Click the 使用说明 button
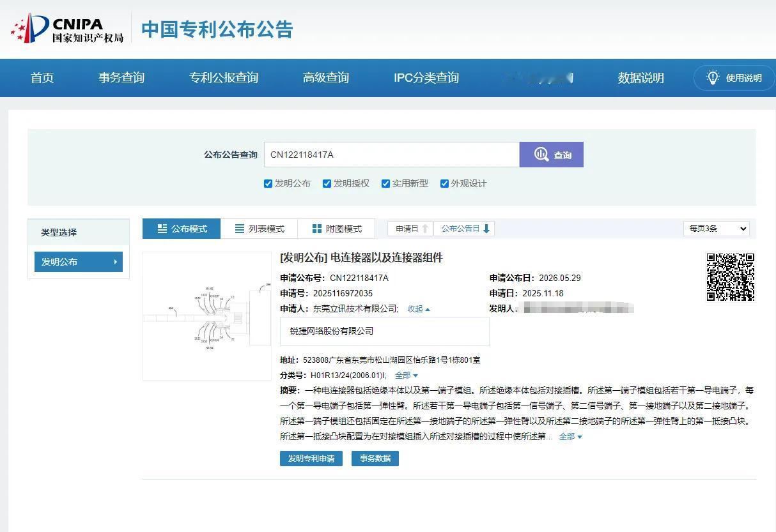Screen dimensions: 776x532 point(734,78)
